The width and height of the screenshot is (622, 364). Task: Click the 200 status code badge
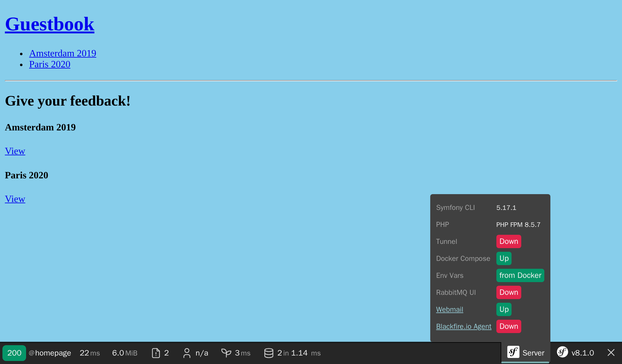14,353
